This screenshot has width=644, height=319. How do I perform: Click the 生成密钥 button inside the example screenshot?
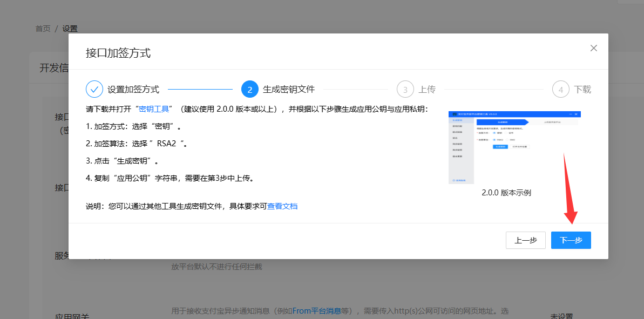500,147
